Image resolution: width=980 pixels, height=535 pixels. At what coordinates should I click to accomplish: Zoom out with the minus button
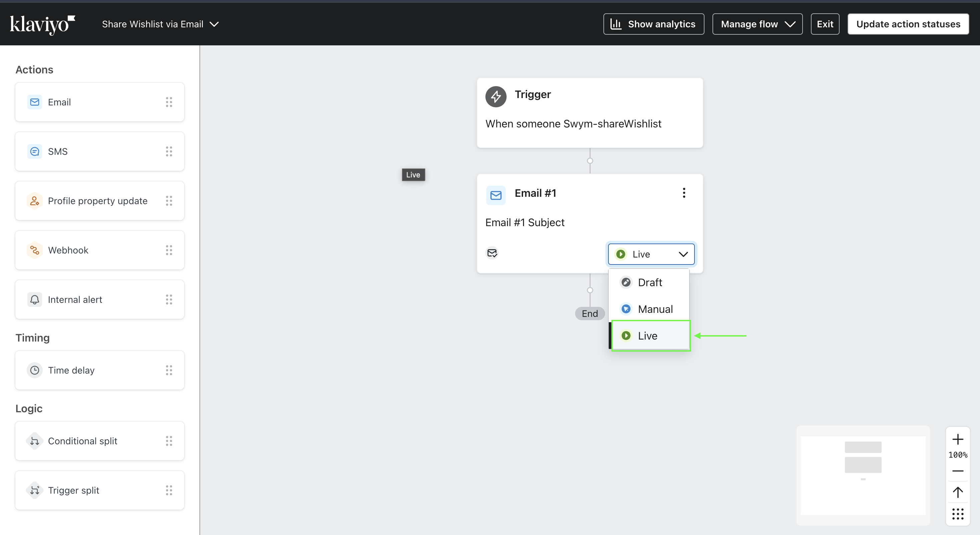[x=958, y=471]
